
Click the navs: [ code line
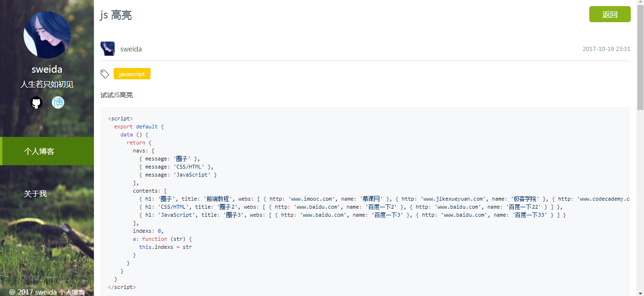pos(143,151)
